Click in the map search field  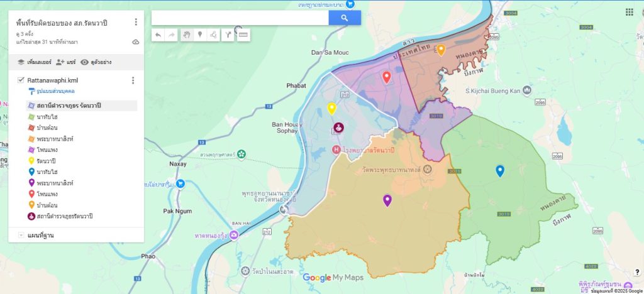click(240, 18)
